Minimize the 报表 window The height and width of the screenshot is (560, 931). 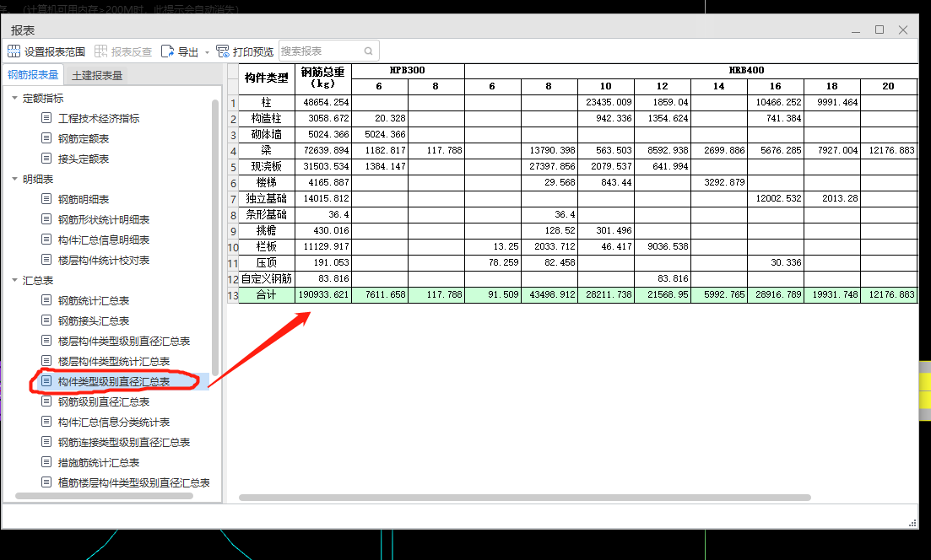tap(856, 30)
